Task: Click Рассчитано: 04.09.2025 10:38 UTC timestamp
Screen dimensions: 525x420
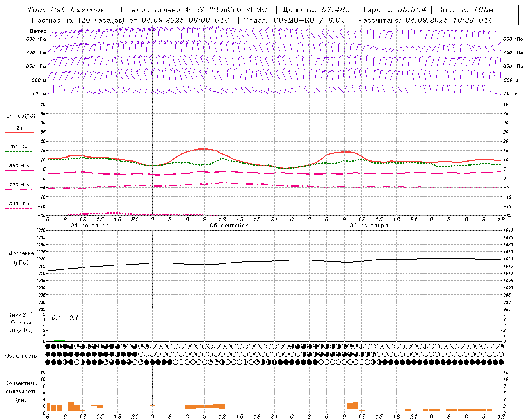Action: 426,20
